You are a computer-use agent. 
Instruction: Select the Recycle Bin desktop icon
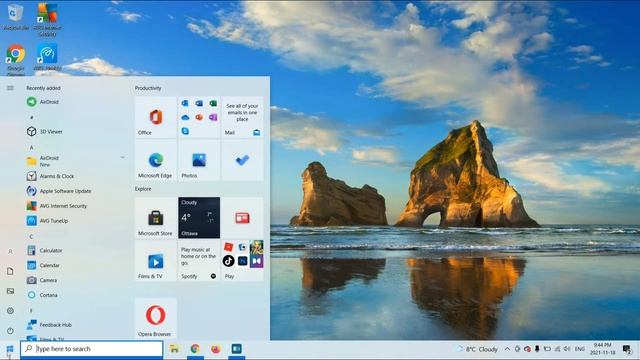(16, 17)
